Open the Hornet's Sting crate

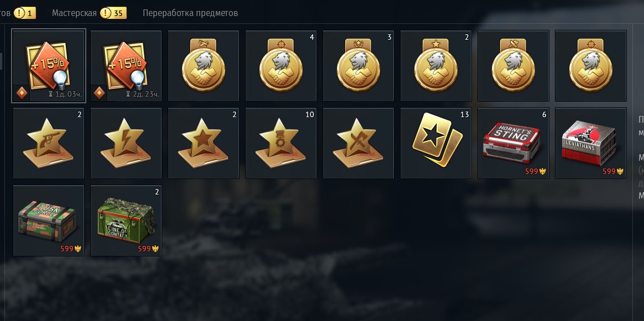[x=513, y=143]
